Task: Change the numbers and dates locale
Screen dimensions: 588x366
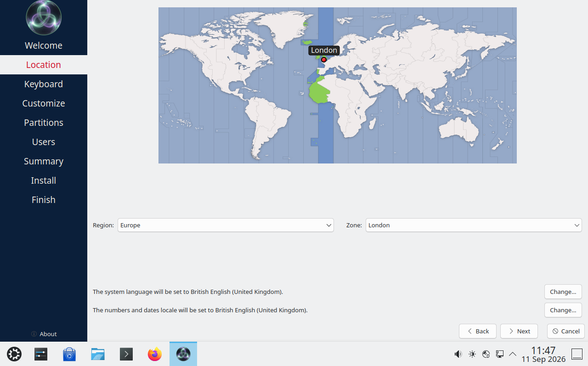Action: click(x=563, y=310)
